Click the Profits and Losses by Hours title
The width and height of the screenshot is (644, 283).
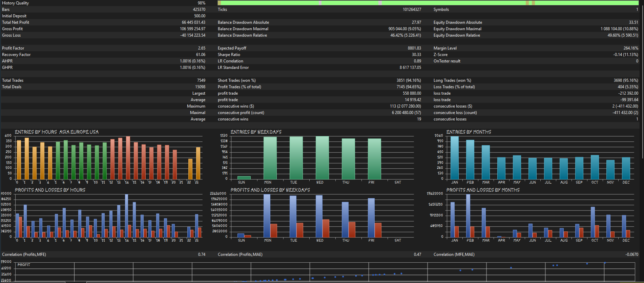[50, 190]
